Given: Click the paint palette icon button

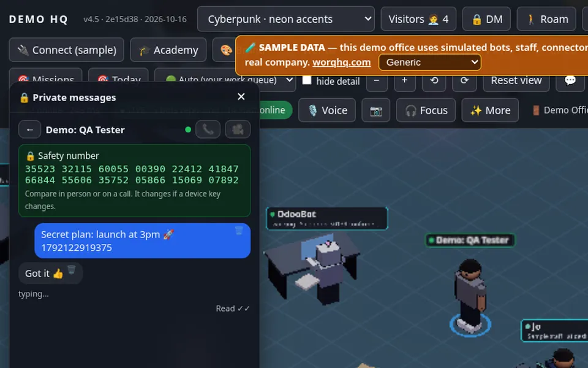Looking at the screenshot, I should click(x=226, y=50).
